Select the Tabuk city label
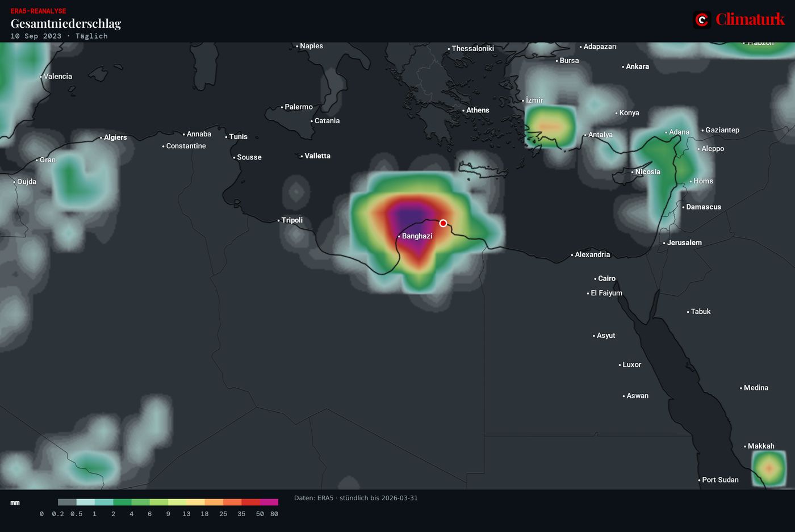Image resolution: width=795 pixels, height=532 pixels. coord(701,312)
